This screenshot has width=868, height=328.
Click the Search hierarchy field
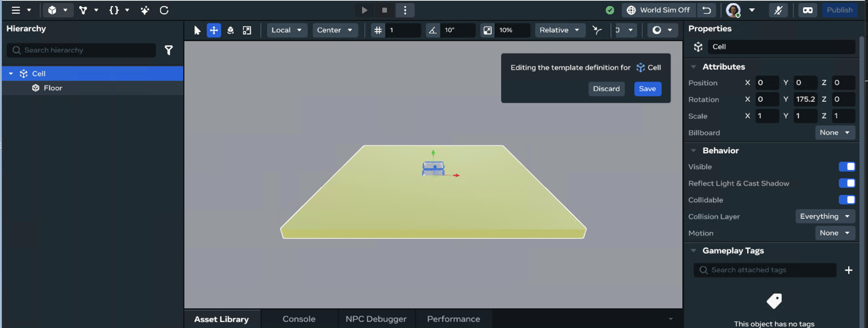(84, 50)
